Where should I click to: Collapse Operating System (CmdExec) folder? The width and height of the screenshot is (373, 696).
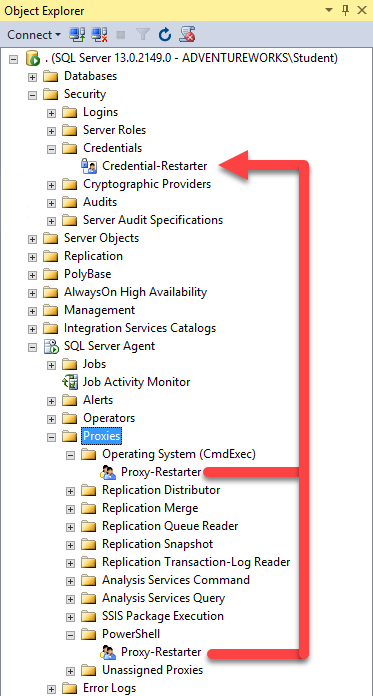[70, 455]
